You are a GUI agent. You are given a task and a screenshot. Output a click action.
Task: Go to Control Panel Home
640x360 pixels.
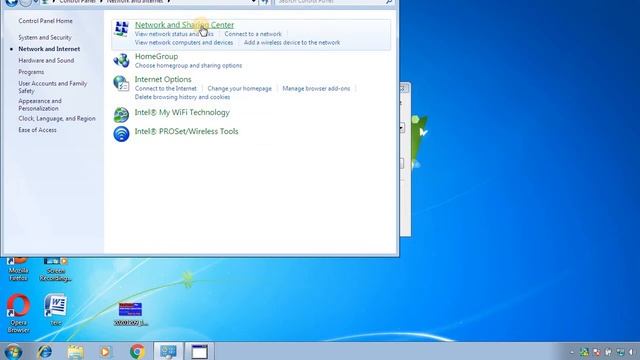45,21
